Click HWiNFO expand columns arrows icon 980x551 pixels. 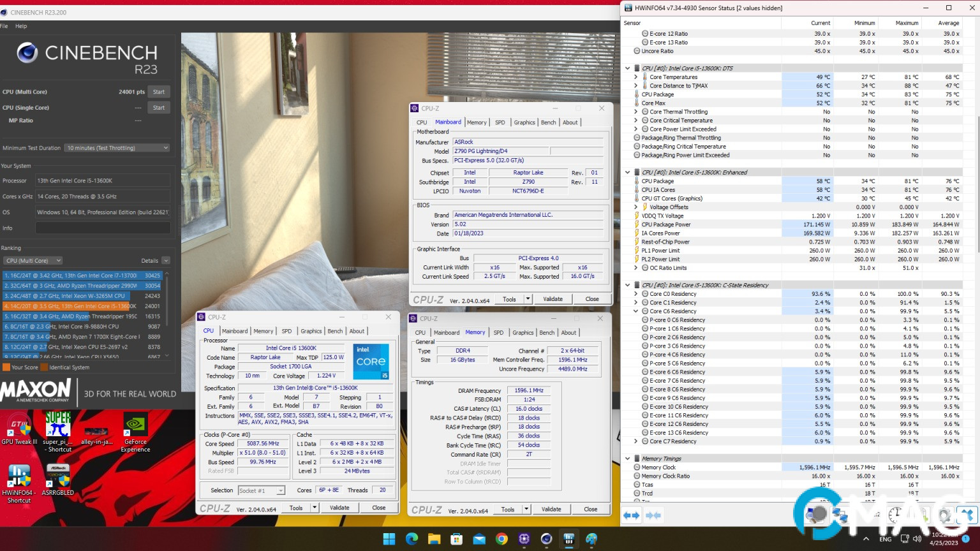coord(631,515)
